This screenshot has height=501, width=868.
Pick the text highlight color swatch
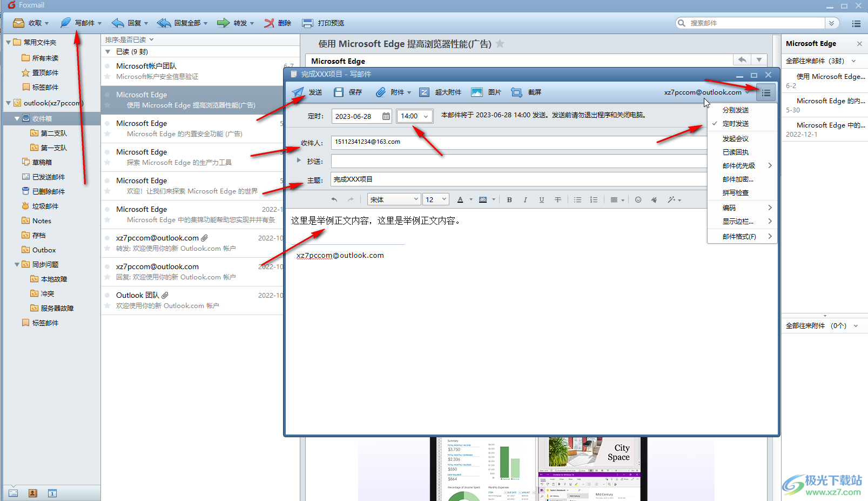pos(483,200)
